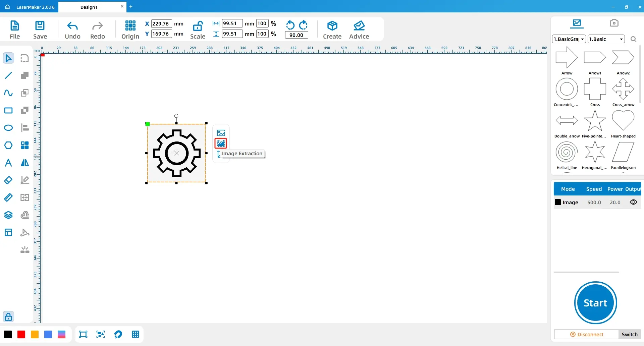Select the black layer color swatch
The image size is (644, 346).
click(x=8, y=334)
